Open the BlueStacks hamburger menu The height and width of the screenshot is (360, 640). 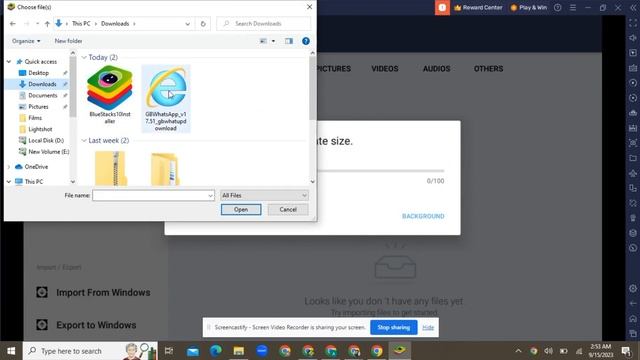[573, 7]
